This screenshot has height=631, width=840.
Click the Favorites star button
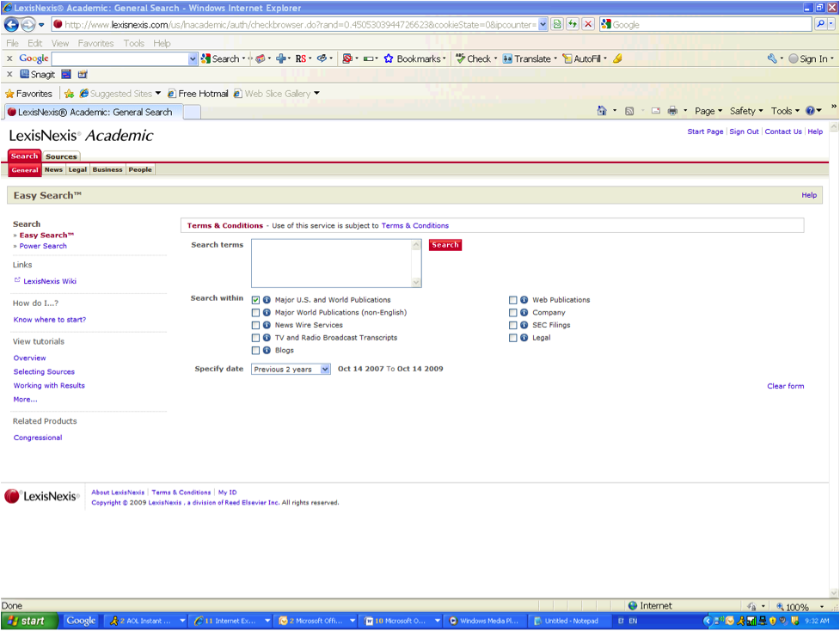[x=29, y=94]
